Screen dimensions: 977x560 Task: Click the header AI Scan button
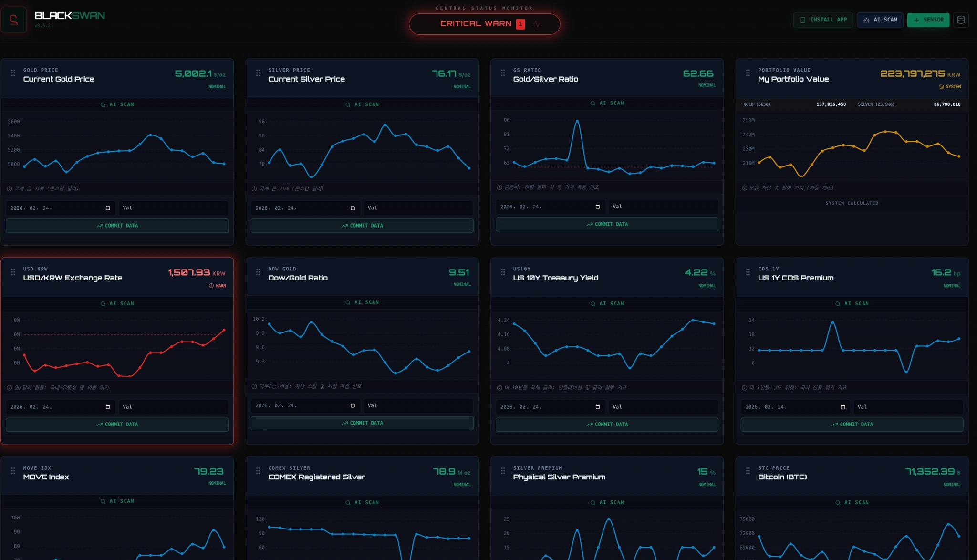point(880,20)
